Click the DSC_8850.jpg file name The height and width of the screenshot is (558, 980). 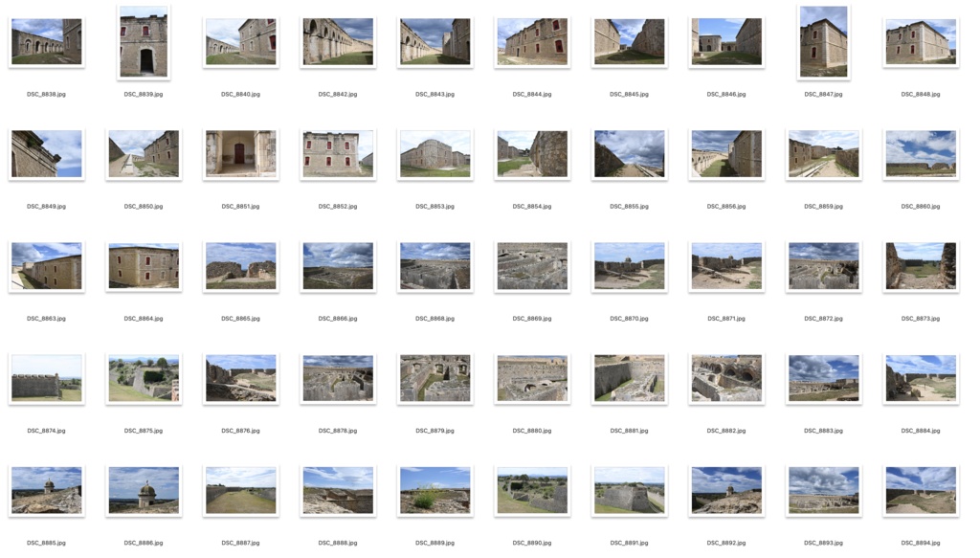pyautogui.click(x=144, y=206)
